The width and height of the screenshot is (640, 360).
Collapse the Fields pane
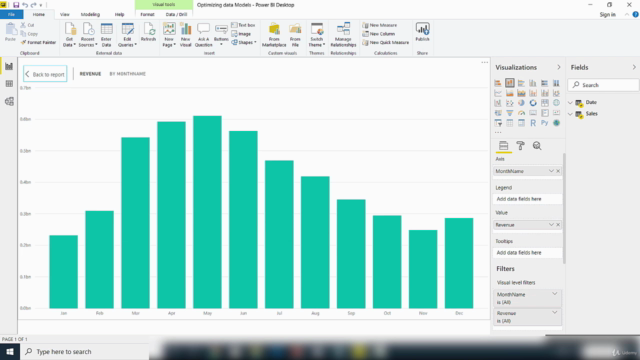pyautogui.click(x=634, y=67)
